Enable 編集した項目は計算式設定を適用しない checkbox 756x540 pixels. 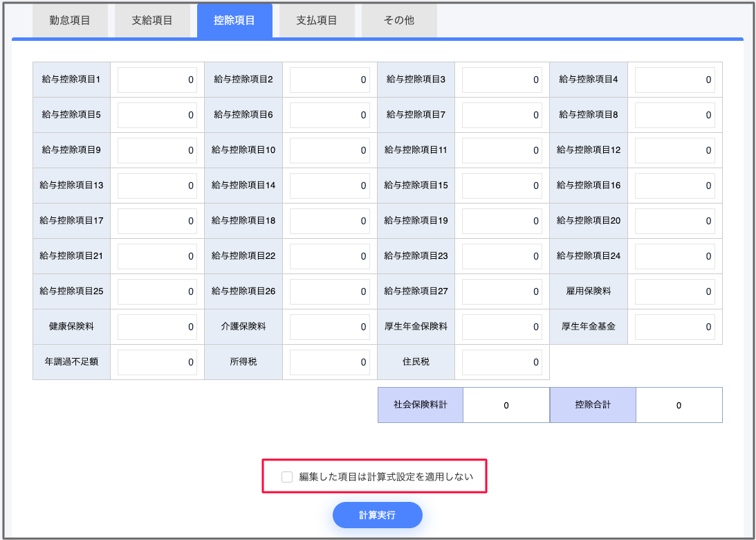tap(287, 476)
